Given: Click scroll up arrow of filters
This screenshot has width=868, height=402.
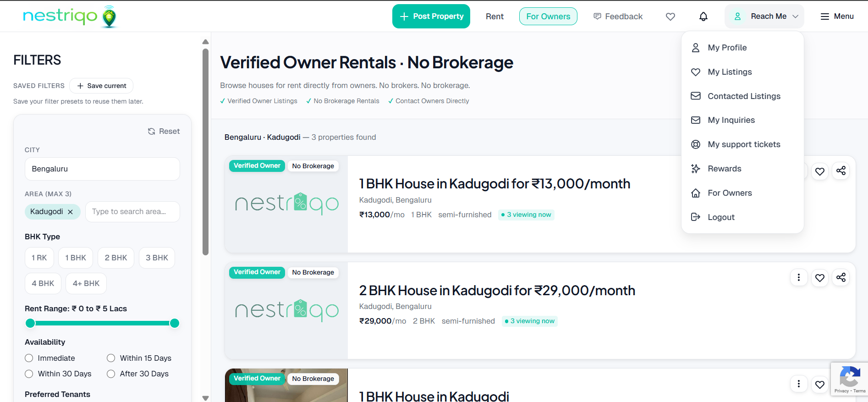Looking at the screenshot, I should click(206, 42).
